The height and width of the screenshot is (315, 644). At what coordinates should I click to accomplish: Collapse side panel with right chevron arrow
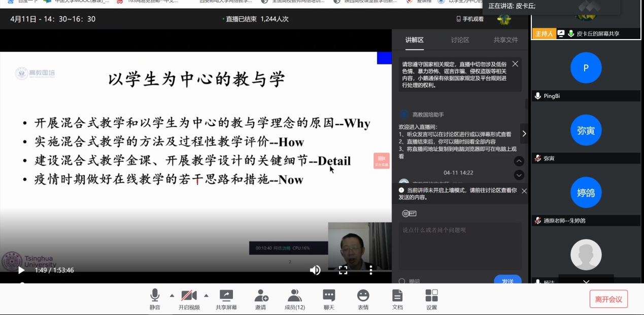[x=524, y=133]
